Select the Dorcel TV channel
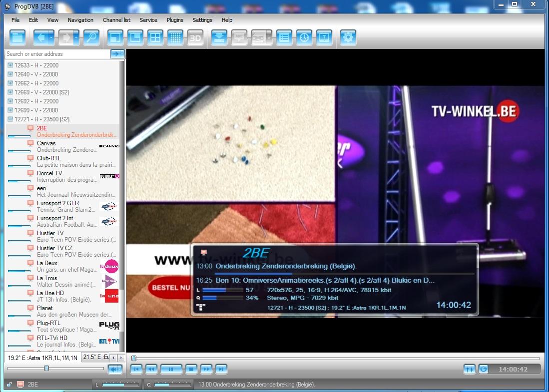Viewport: 549px width, 392px height. 62,176
